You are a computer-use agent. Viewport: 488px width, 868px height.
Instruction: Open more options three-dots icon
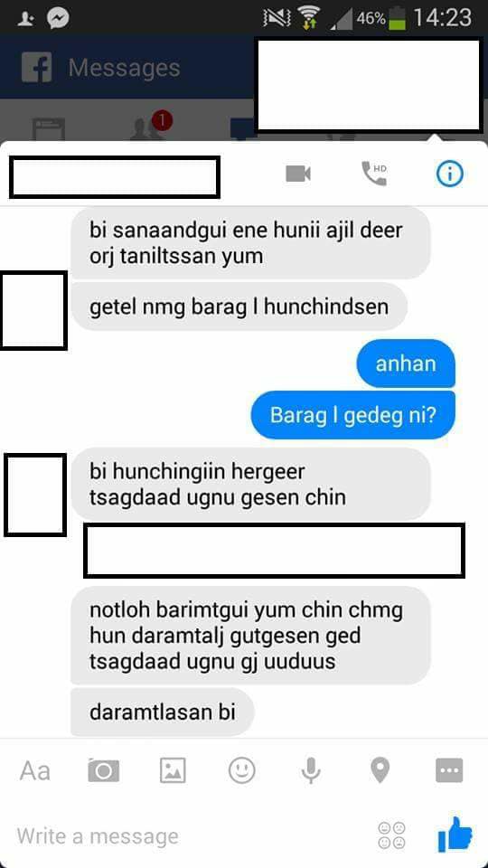(449, 770)
